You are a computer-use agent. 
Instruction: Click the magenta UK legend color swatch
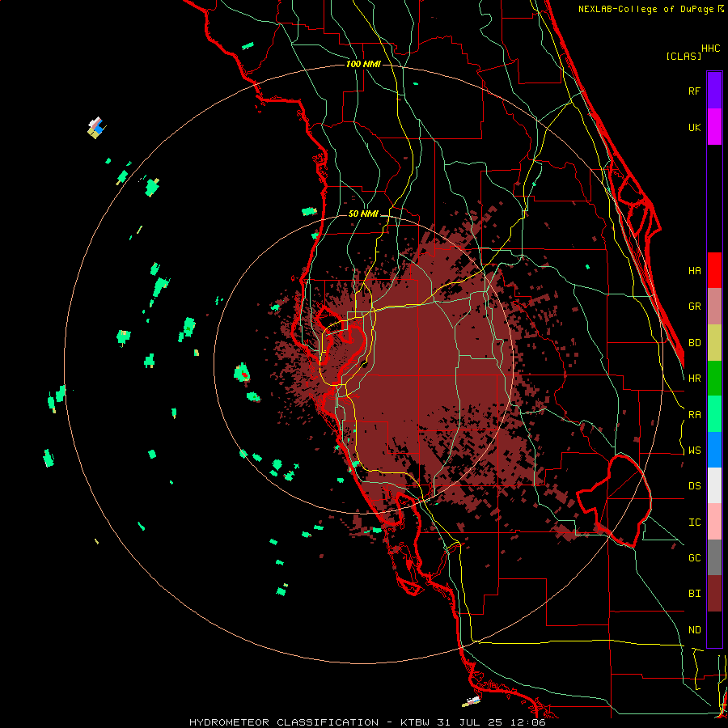(714, 127)
